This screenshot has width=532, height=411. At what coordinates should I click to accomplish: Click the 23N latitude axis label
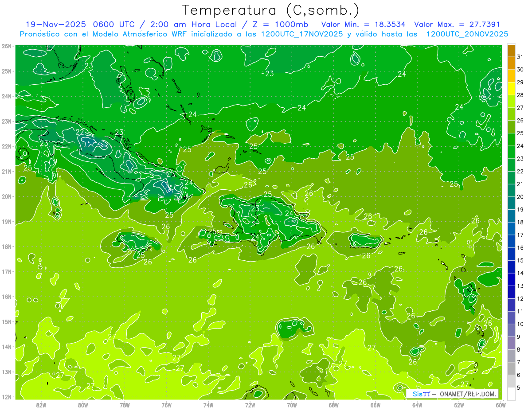pyautogui.click(x=7, y=121)
